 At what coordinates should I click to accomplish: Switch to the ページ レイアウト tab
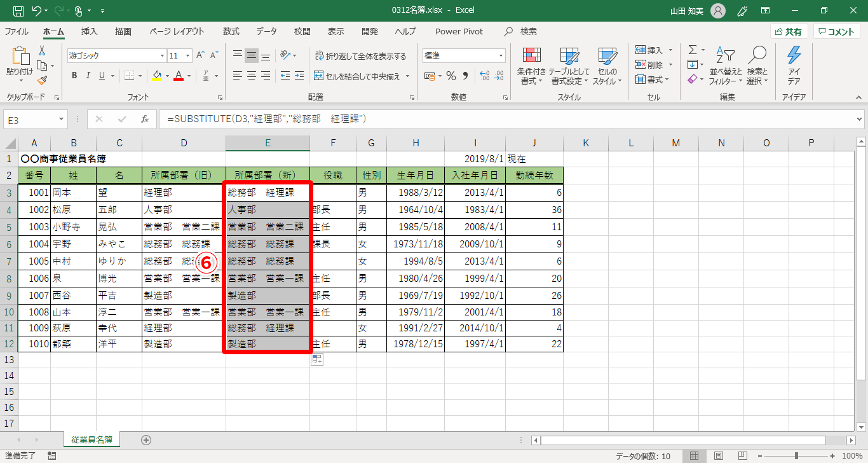(x=177, y=31)
